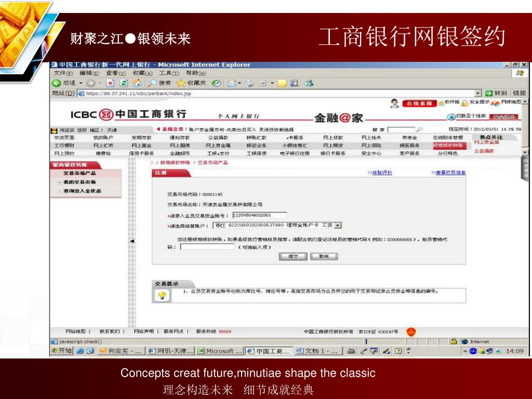Click the green Refresh page icon
Screen dimensions: 532x399
point(124,83)
